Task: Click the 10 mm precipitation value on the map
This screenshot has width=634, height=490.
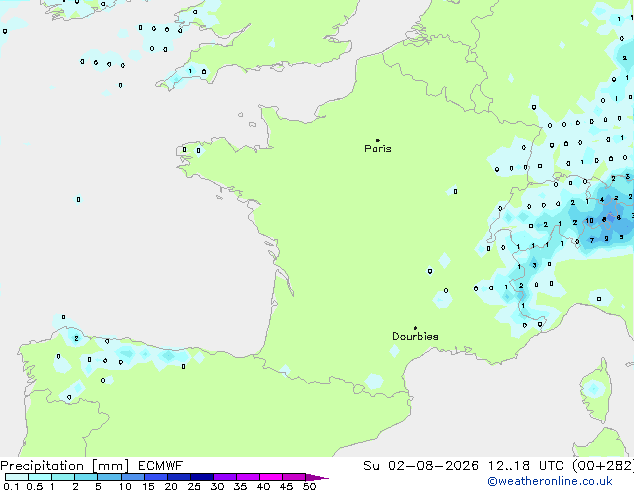Action: pos(590,221)
